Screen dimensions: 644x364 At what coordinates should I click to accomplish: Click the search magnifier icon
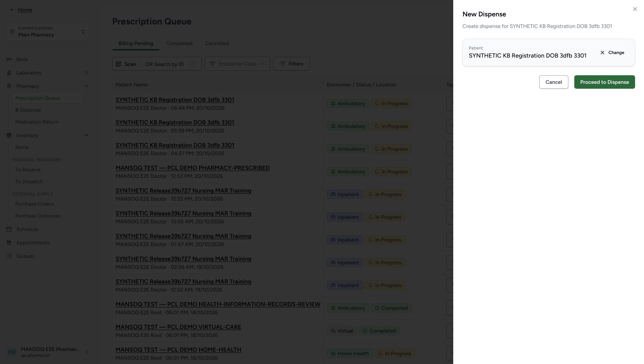(192, 64)
